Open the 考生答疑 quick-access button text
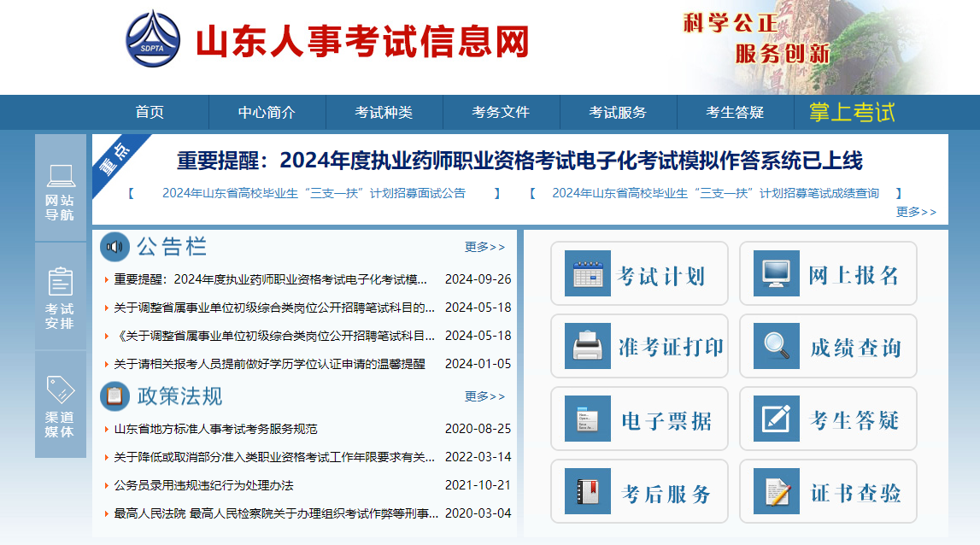The image size is (980, 545). click(854, 420)
